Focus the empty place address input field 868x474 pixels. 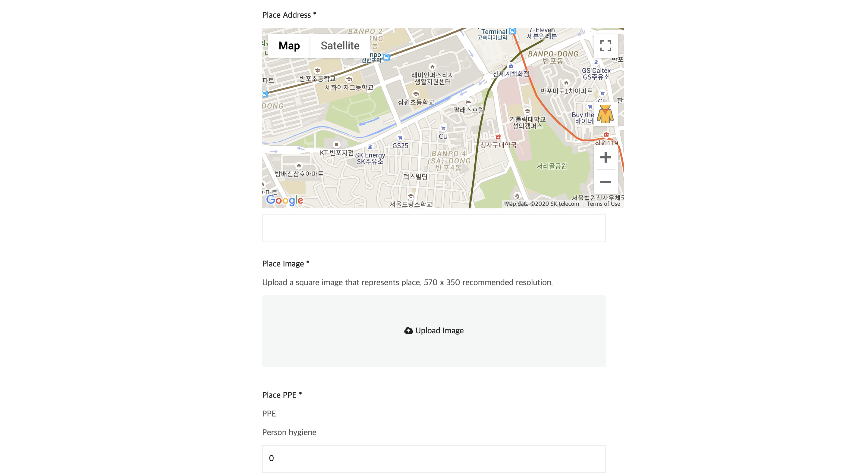click(x=434, y=228)
